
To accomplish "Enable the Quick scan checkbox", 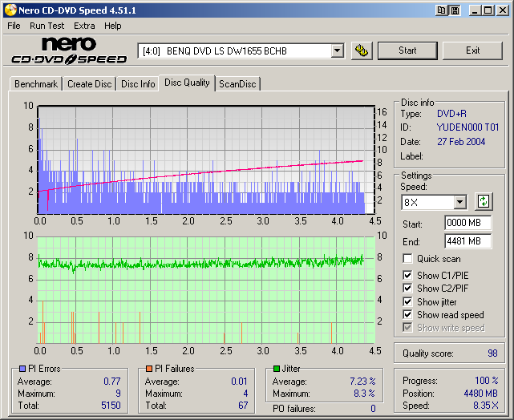I will (x=407, y=258).
